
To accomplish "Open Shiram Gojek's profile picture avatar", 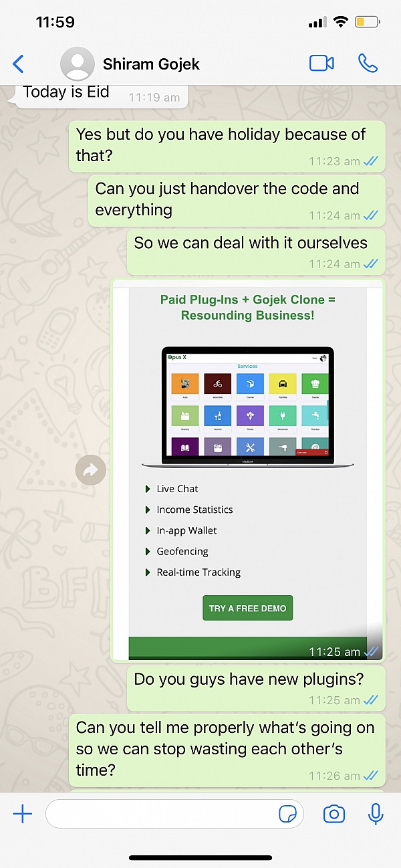I will [x=77, y=64].
